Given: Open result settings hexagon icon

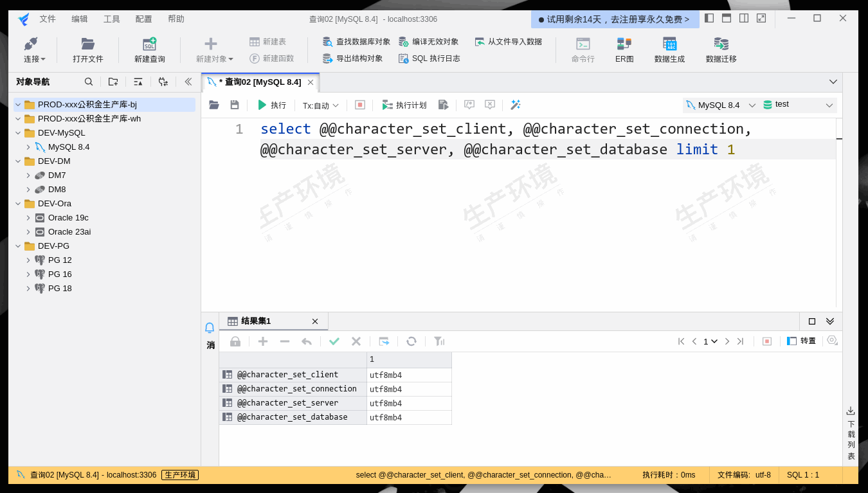Looking at the screenshot, I should (832, 340).
